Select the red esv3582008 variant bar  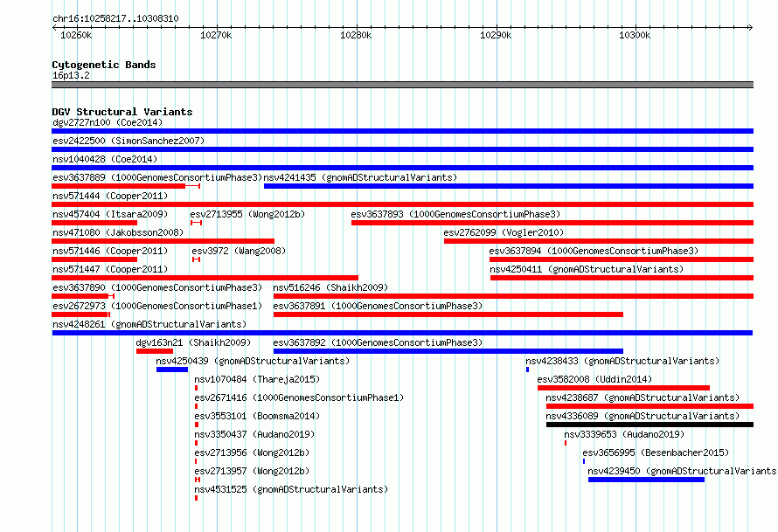click(x=623, y=388)
